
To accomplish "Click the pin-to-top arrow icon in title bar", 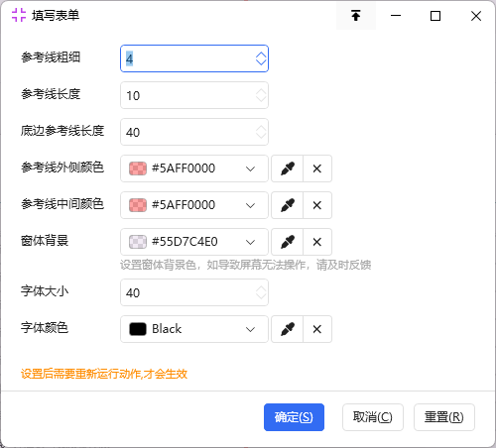I will pyautogui.click(x=356, y=16).
